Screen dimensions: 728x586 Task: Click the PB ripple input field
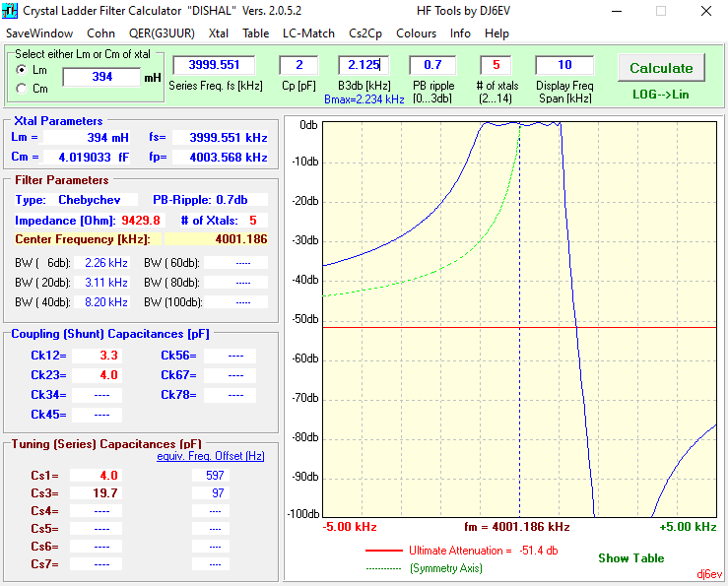432,65
